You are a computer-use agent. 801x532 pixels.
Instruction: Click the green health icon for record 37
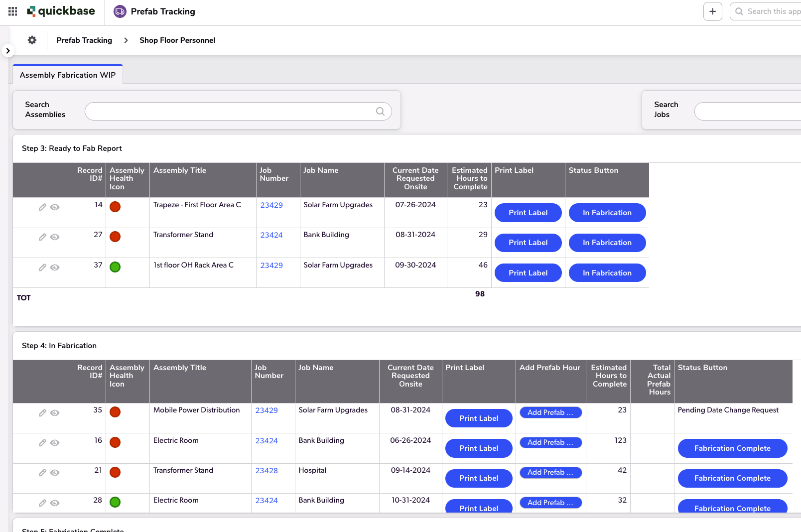pos(115,267)
